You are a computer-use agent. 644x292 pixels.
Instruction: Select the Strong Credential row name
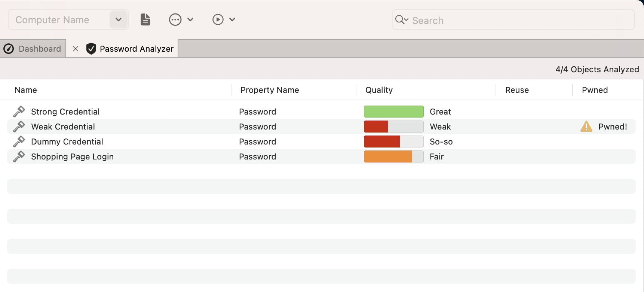(65, 112)
